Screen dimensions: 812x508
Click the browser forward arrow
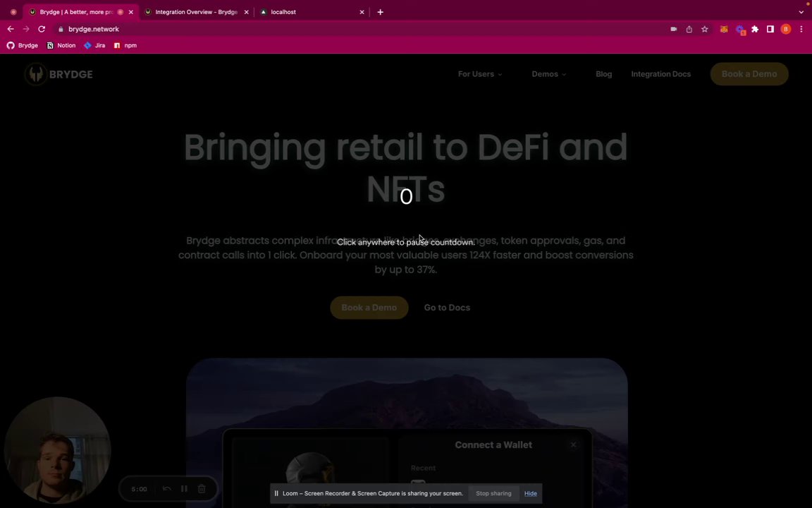pyautogui.click(x=26, y=29)
